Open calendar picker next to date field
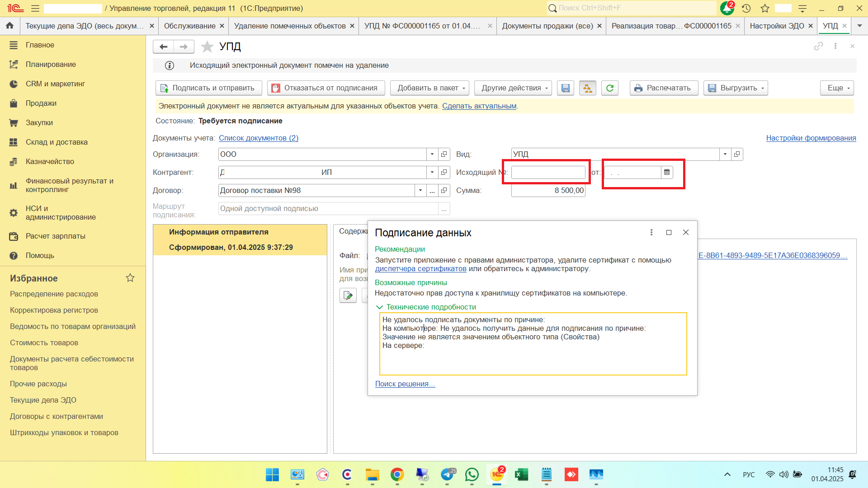The height and width of the screenshot is (488, 868). tap(667, 172)
